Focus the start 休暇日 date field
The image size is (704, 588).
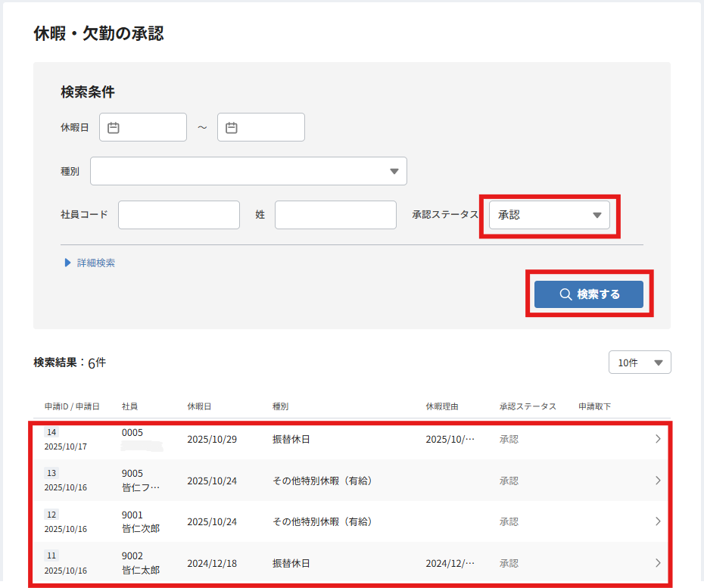[x=151, y=128]
